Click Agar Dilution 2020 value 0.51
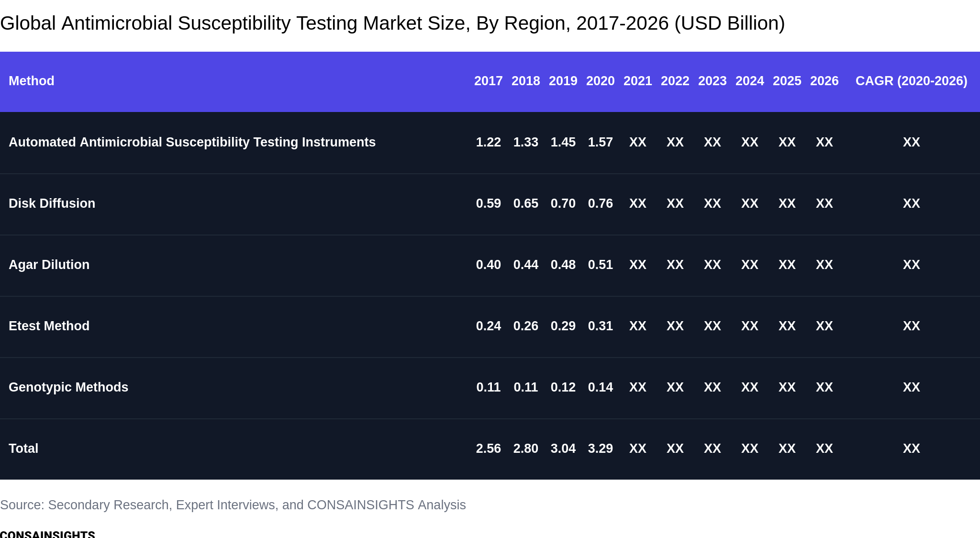The image size is (980, 538). (601, 265)
